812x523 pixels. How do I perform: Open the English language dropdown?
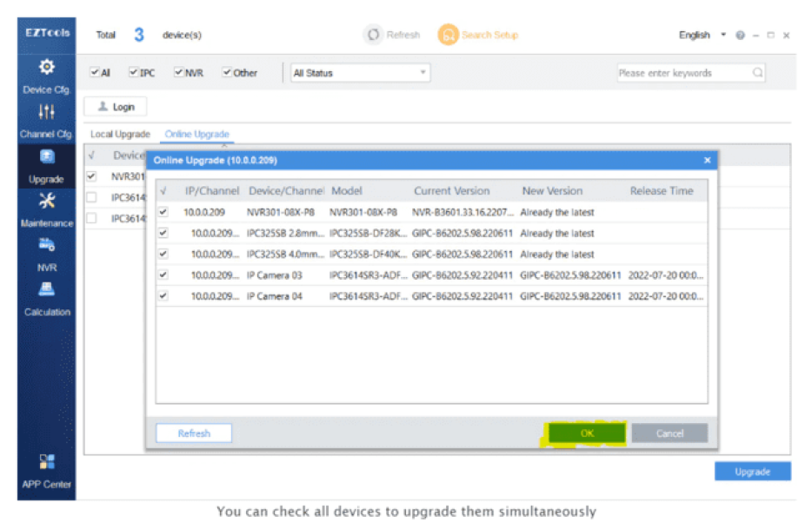pos(702,36)
